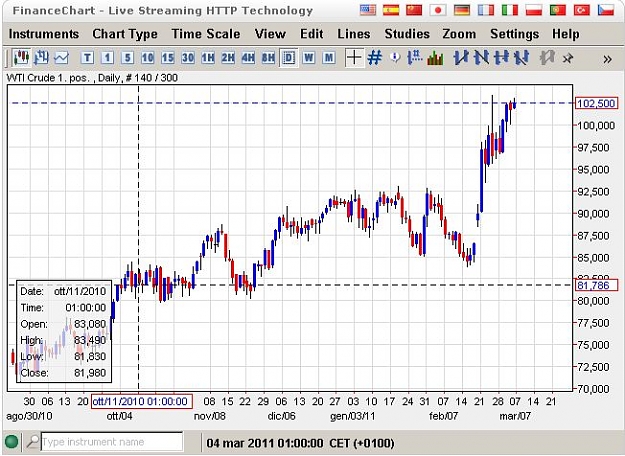Select the second descending line drawing tool
The width and height of the screenshot is (625, 456).
[x=481, y=58]
